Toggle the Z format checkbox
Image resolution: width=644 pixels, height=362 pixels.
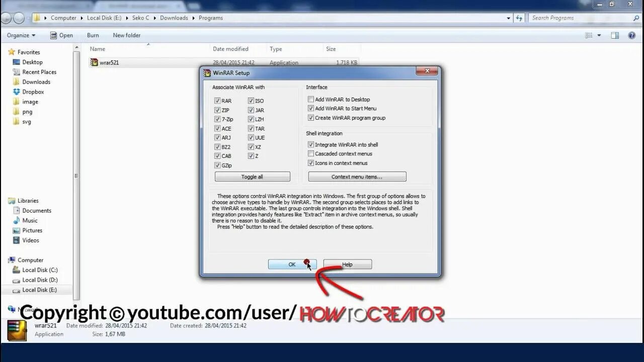pyautogui.click(x=251, y=156)
